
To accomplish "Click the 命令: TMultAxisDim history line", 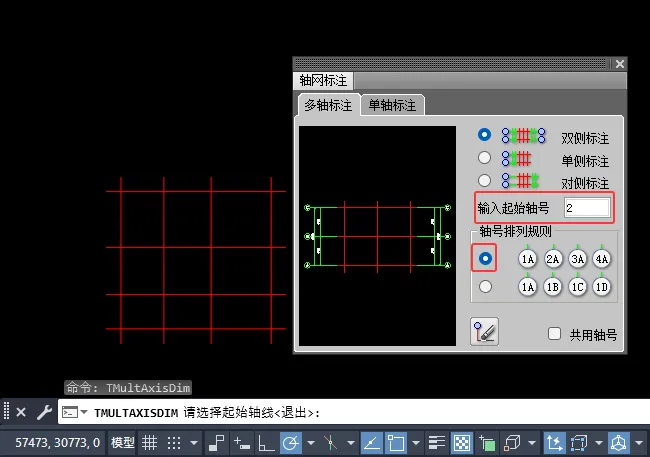I will 128,388.
